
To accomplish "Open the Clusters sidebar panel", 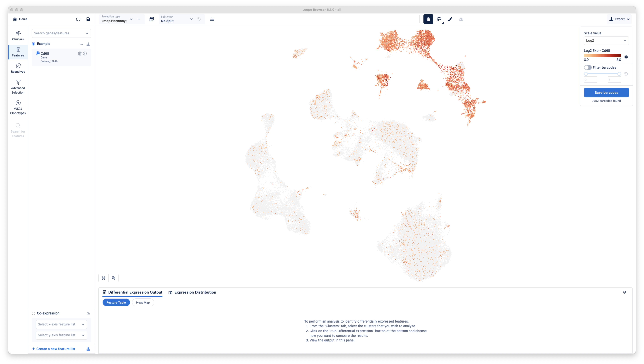I will coord(18,36).
